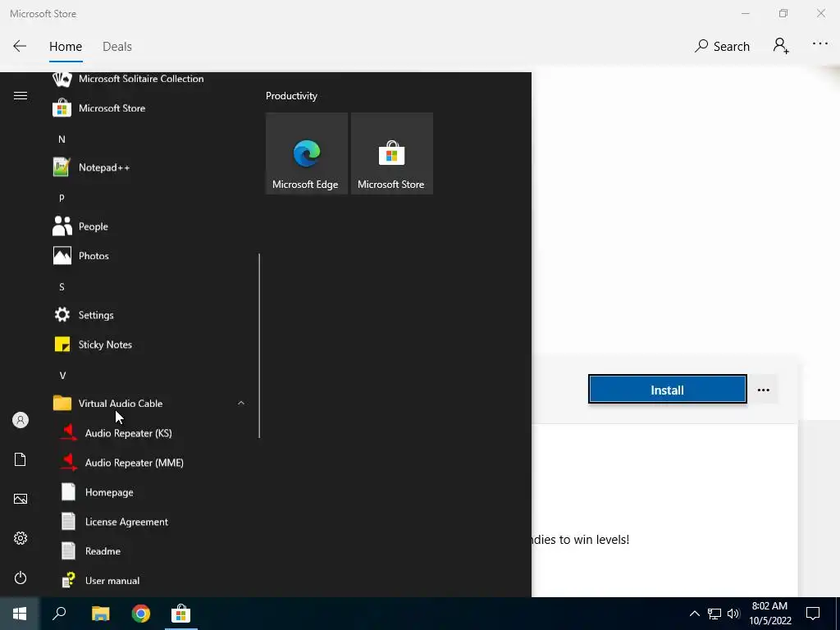Open the more options beside Install
The height and width of the screenshot is (630, 840).
(764, 390)
